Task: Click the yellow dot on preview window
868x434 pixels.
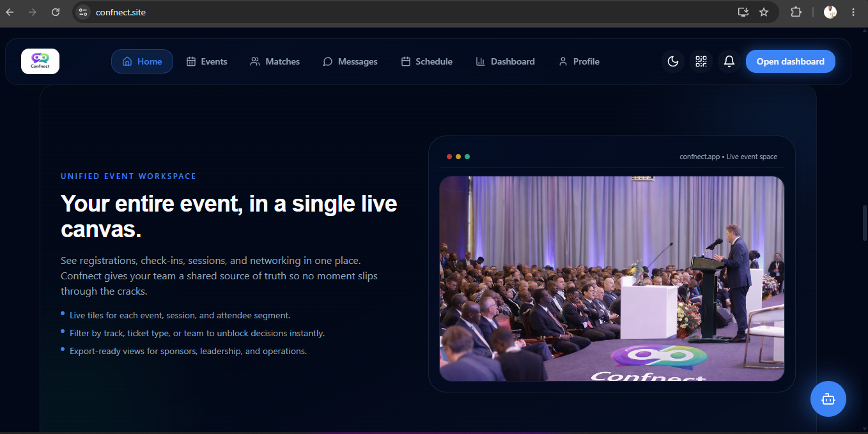Action: click(458, 157)
